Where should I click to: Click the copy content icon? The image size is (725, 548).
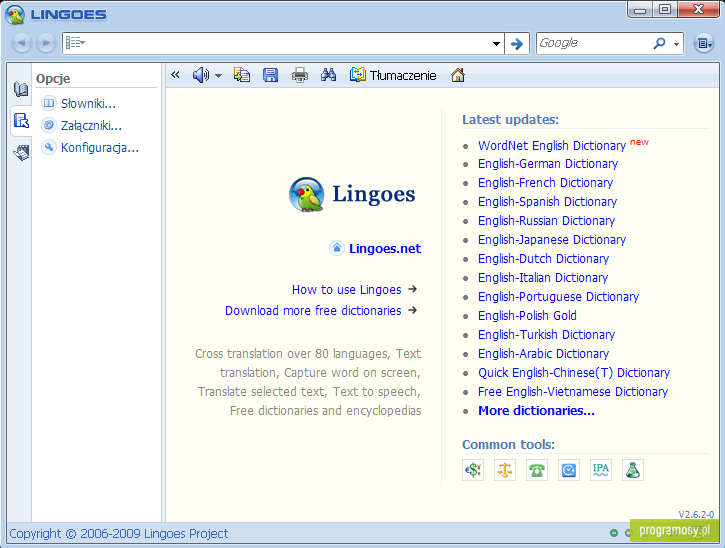click(x=241, y=75)
